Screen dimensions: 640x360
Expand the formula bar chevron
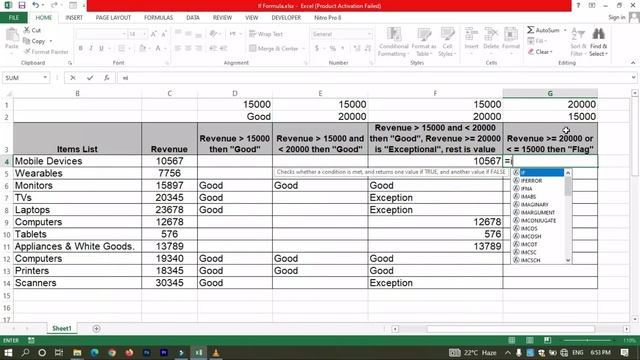tap(633, 78)
